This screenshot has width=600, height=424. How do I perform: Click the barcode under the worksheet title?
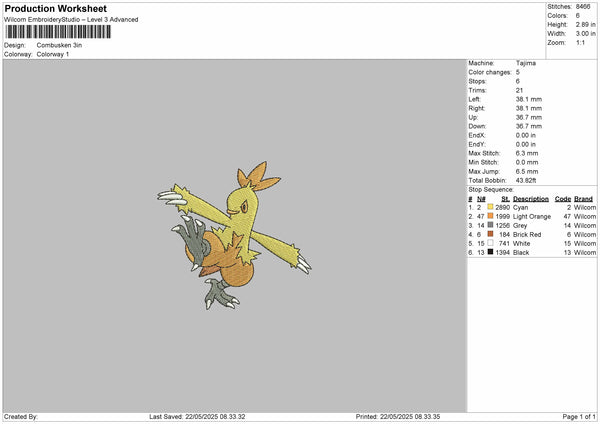58,32
